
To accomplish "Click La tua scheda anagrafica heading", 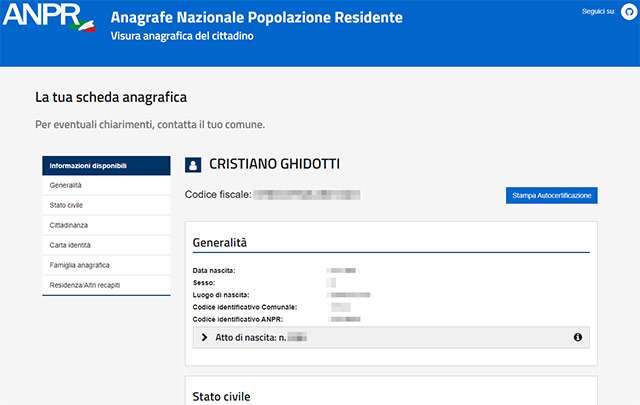I will click(x=111, y=97).
